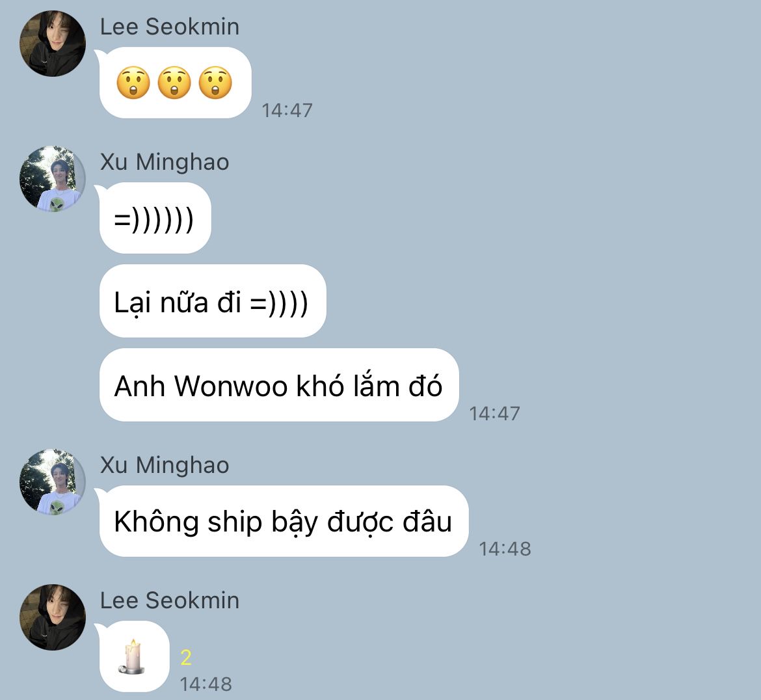Select the =)))))) message bubble
The height and width of the screenshot is (700, 761).
[155, 218]
